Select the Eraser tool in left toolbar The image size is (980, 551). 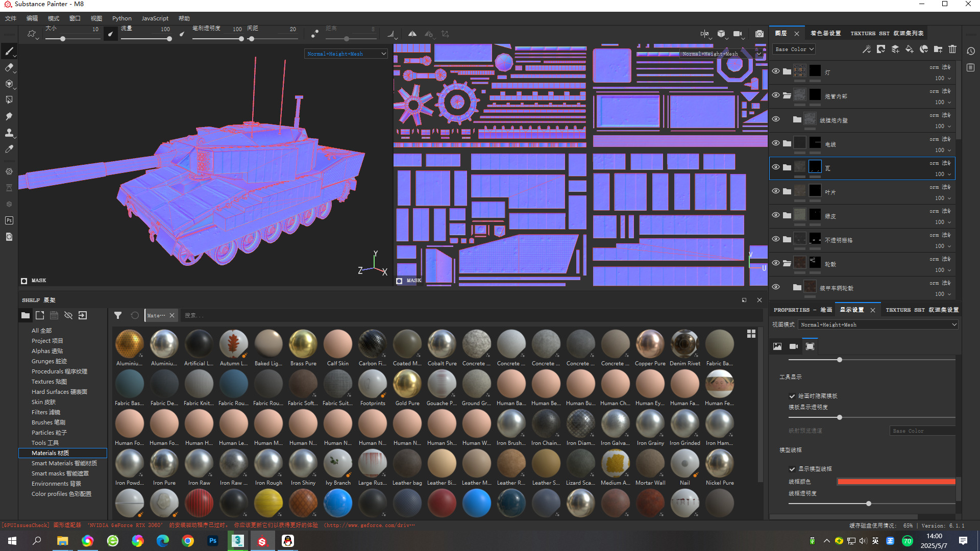tap(9, 67)
